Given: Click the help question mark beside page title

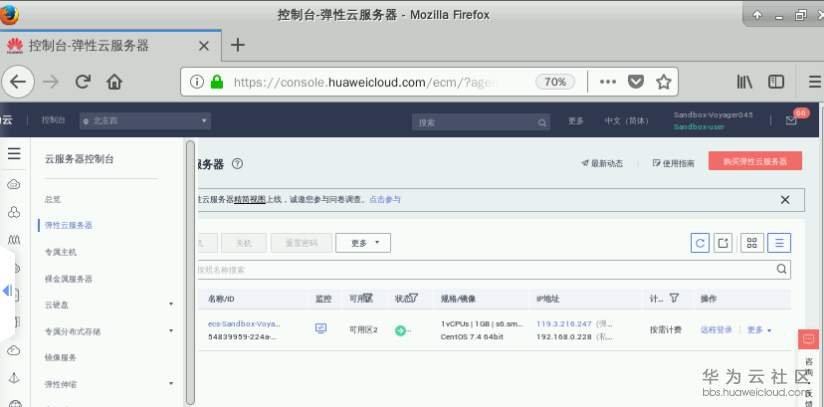Looking at the screenshot, I should (237, 164).
